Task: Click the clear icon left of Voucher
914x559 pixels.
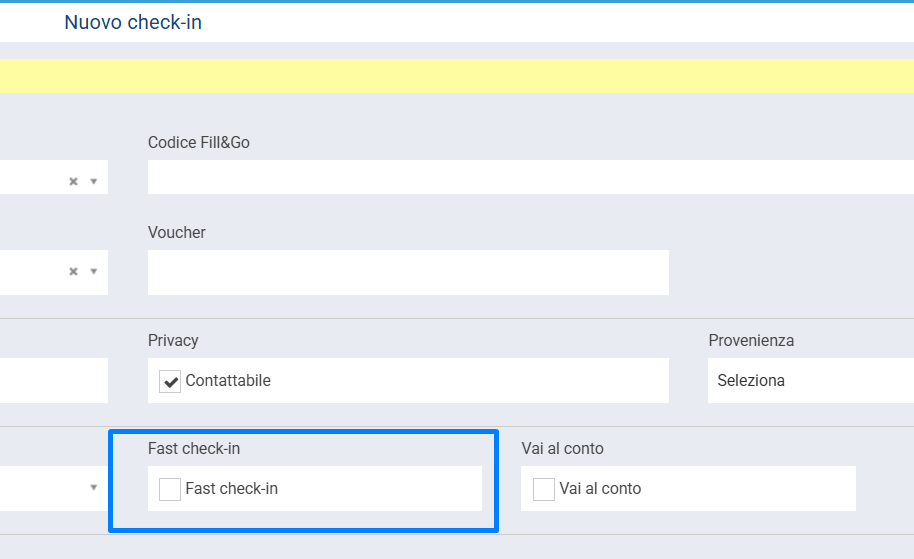Action: 73,272
